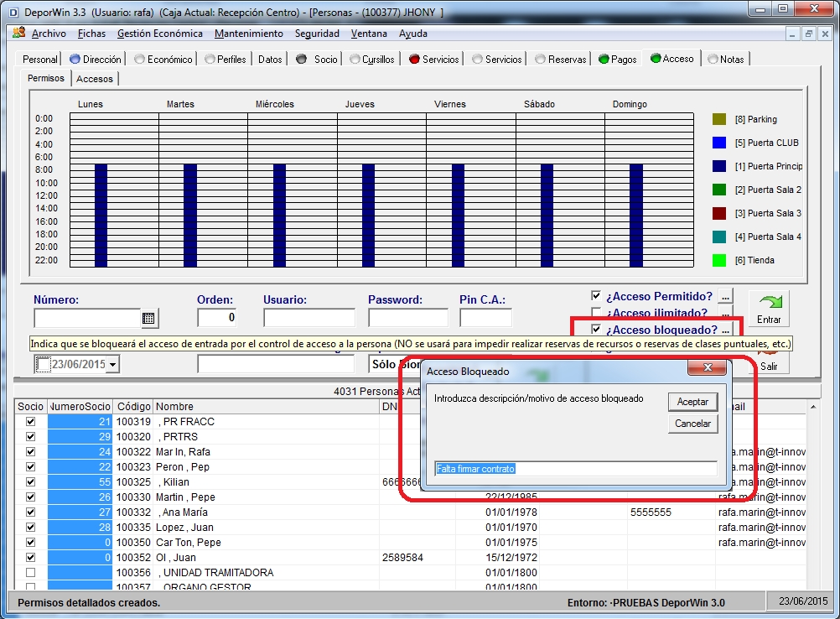Screen dimensions: 840x619
Task: Check Socio box for UNIDAD TRAMITADORA row
Action: click(30, 572)
